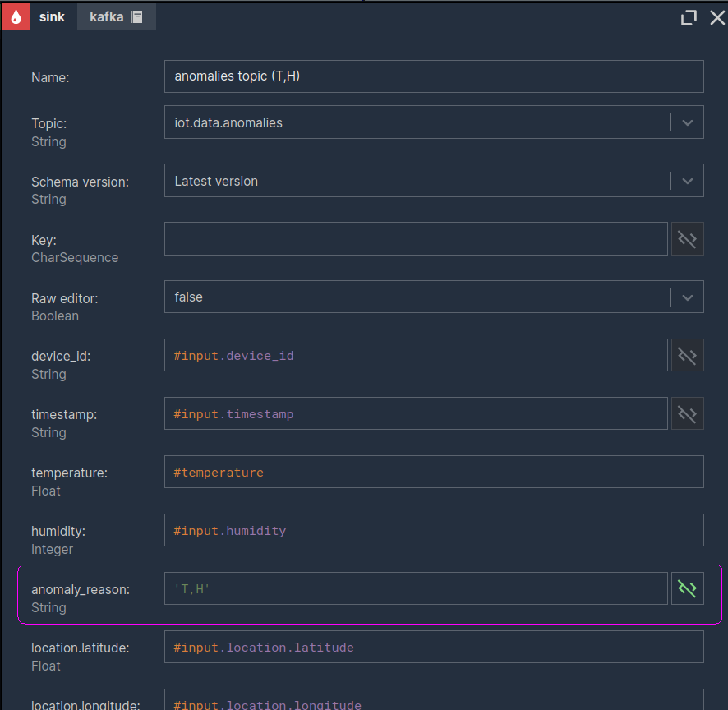
Task: Maximize the sink dialog window
Action: click(689, 17)
